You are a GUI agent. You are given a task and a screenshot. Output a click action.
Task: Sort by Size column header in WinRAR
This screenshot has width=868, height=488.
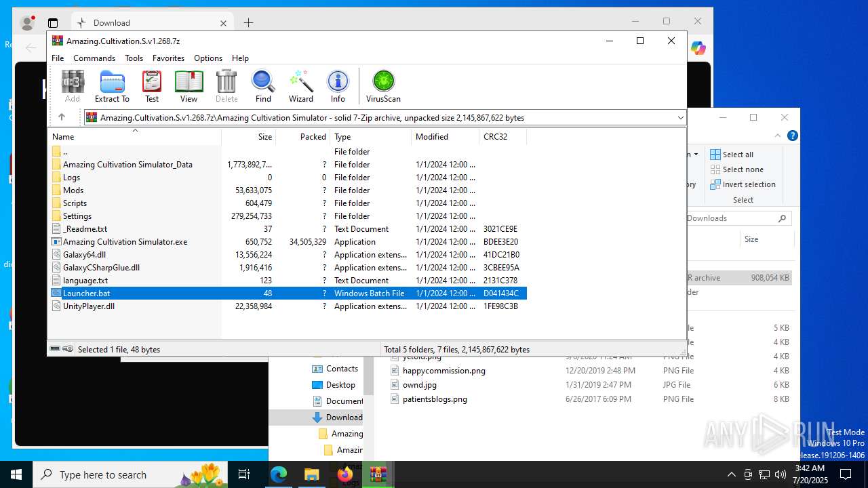click(x=248, y=137)
